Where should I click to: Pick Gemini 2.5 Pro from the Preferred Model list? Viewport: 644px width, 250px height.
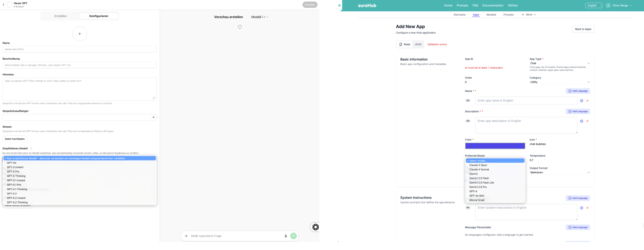[495, 187]
